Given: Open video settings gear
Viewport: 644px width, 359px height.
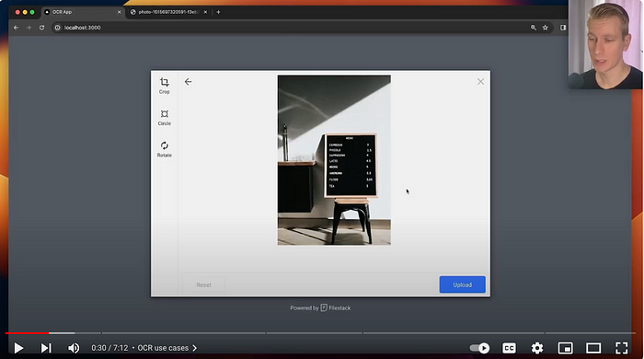Looking at the screenshot, I should point(537,348).
